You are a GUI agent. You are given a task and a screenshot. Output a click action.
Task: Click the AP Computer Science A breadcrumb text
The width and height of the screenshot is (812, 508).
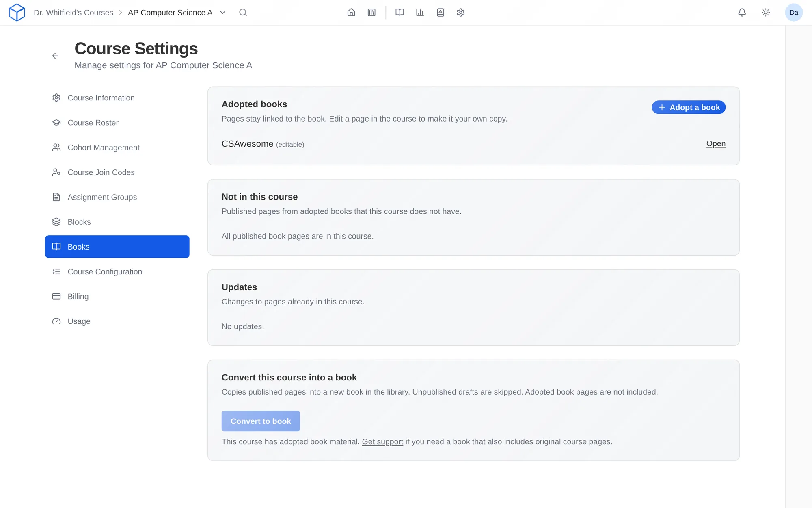tap(170, 13)
